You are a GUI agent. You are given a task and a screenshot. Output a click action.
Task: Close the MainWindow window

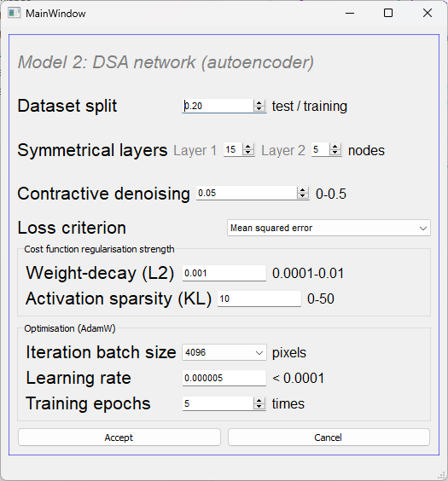pyautogui.click(x=428, y=13)
